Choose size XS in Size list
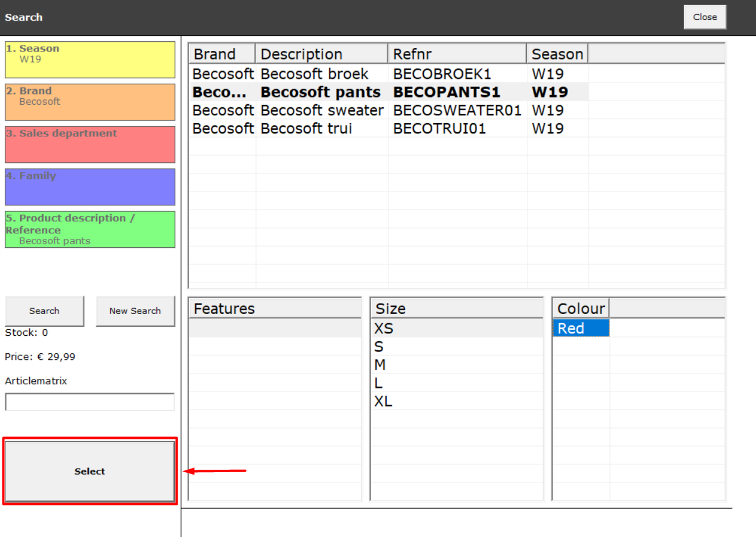This screenshot has width=756, height=537. 457,329
